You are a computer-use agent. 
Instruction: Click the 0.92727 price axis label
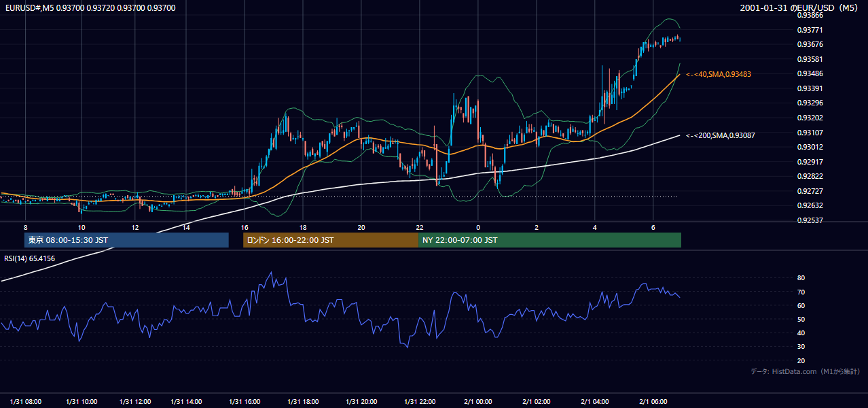[810, 191]
